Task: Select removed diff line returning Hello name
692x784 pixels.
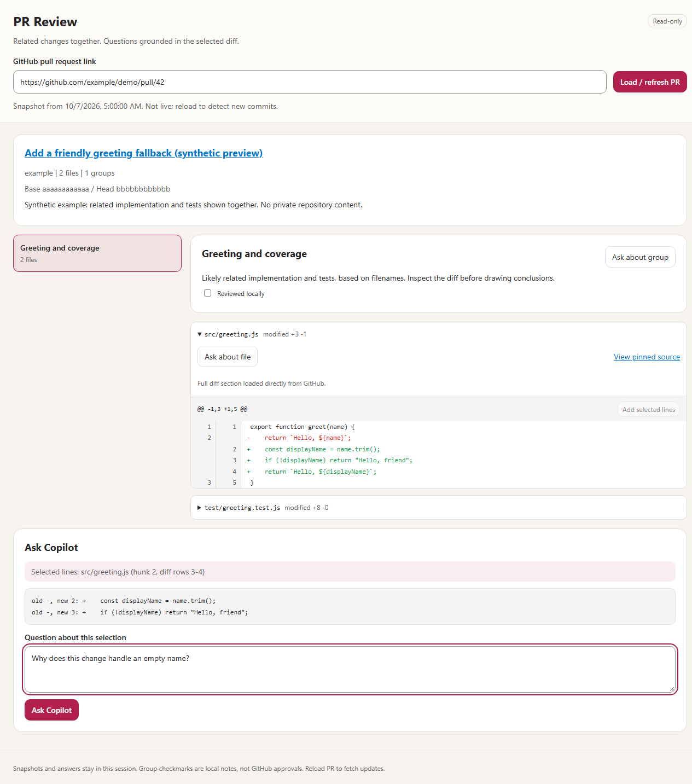Action: 439,438
